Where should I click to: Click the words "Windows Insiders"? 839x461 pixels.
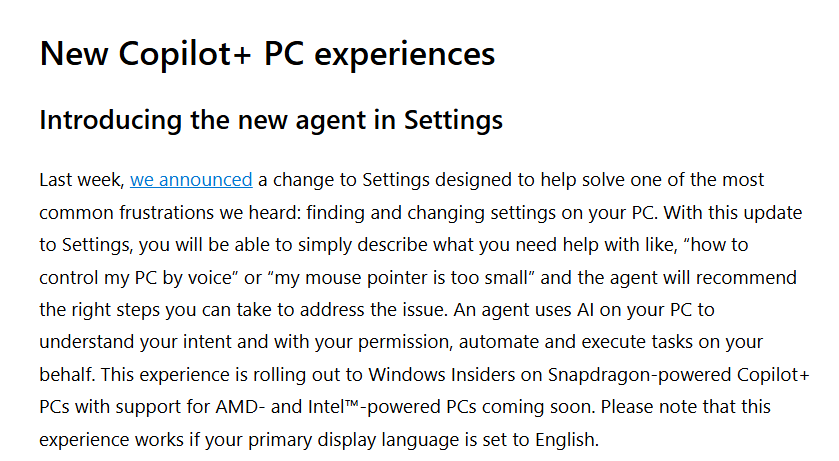pos(442,375)
